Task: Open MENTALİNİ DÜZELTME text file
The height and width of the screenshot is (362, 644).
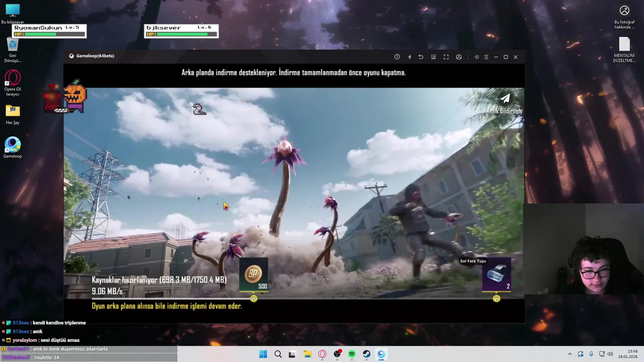Action: click(624, 50)
